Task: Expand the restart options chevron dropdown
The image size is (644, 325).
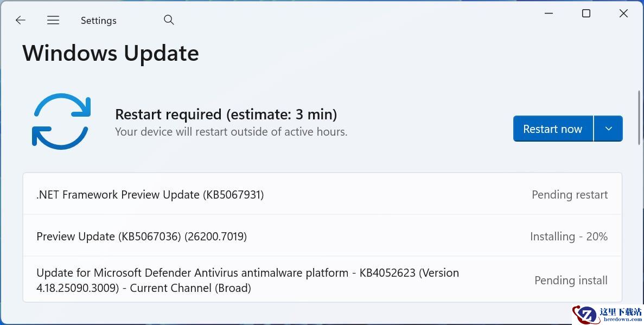Action: (608, 129)
